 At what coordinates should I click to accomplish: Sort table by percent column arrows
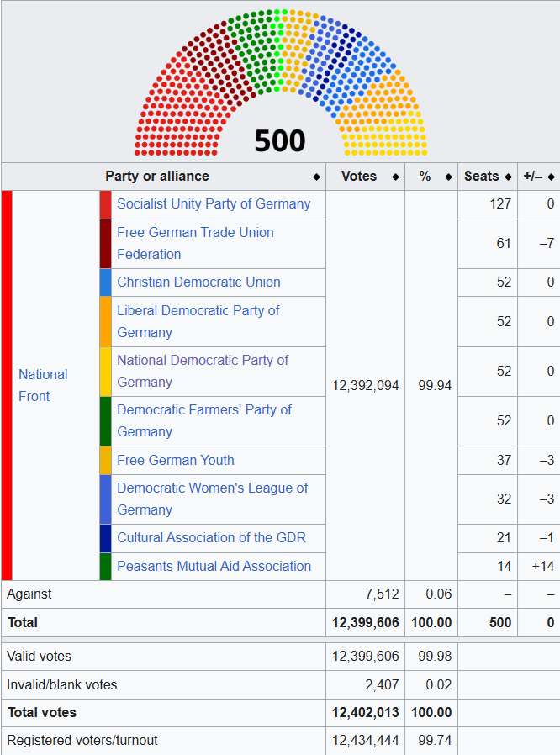pyautogui.click(x=448, y=177)
